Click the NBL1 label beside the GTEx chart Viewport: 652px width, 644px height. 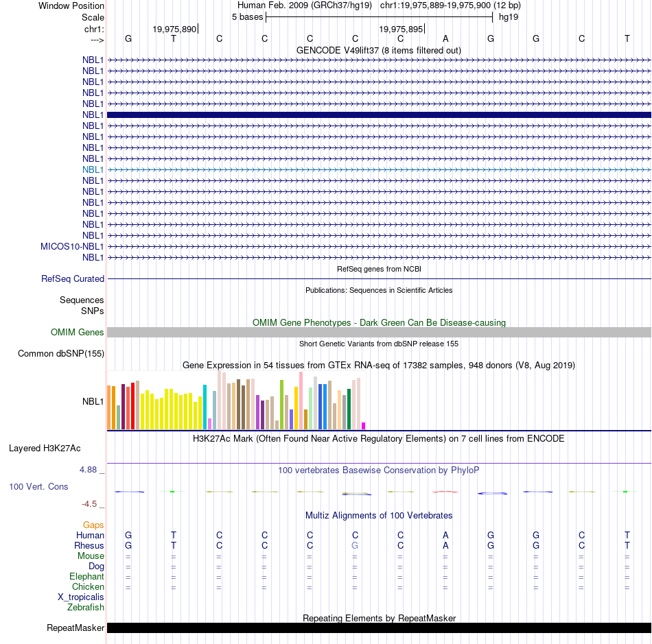[x=93, y=401]
